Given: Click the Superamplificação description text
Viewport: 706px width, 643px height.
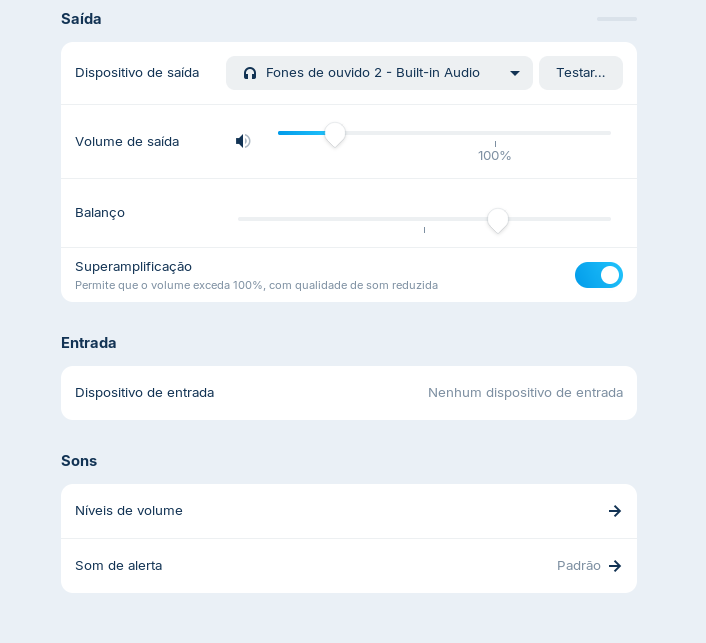Looking at the screenshot, I should 256,285.
